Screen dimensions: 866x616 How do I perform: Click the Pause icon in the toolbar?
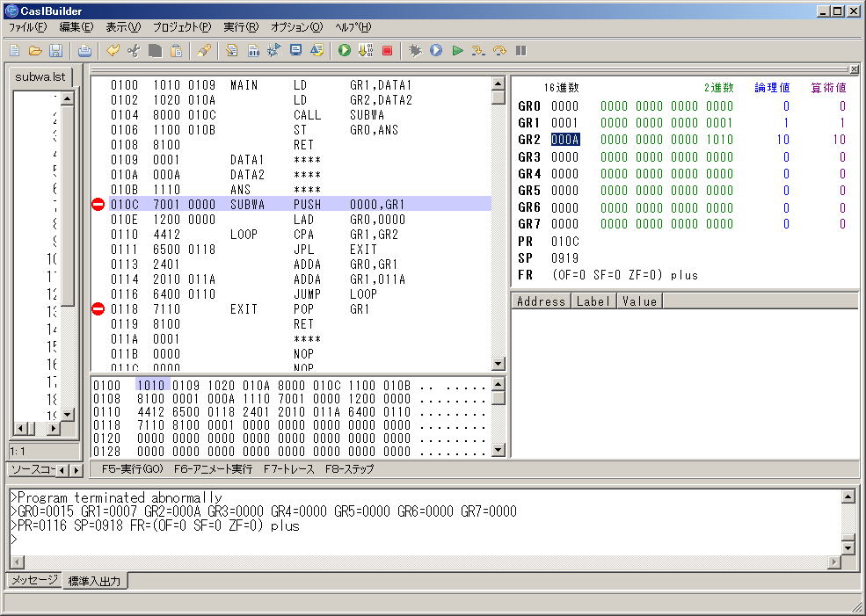(521, 51)
